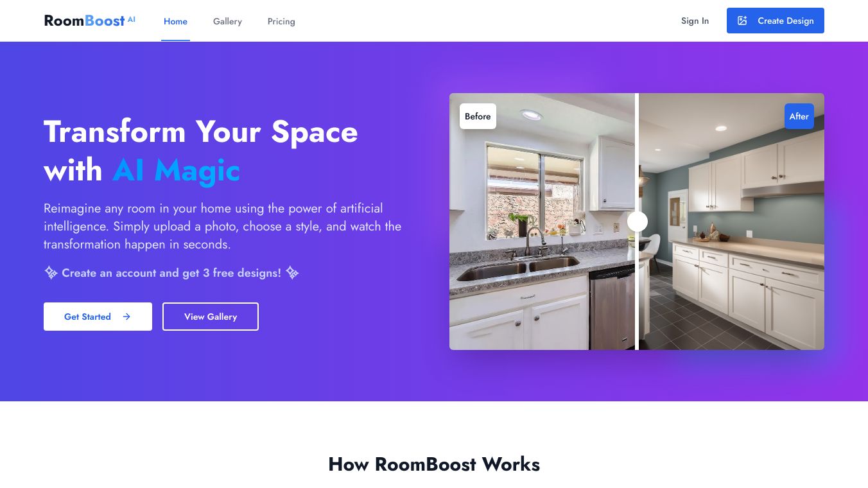Click the before/after comparison slider handle
This screenshot has width=868, height=488.
click(x=637, y=222)
